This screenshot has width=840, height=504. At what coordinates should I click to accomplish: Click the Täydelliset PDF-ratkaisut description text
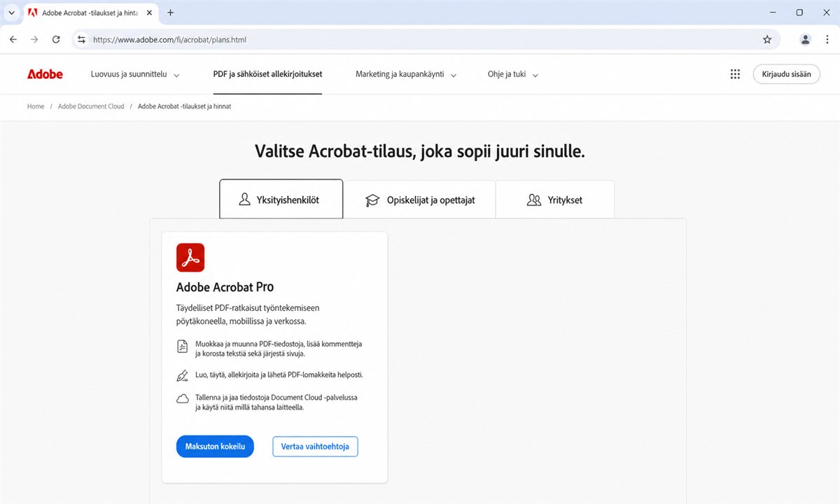pyautogui.click(x=248, y=314)
